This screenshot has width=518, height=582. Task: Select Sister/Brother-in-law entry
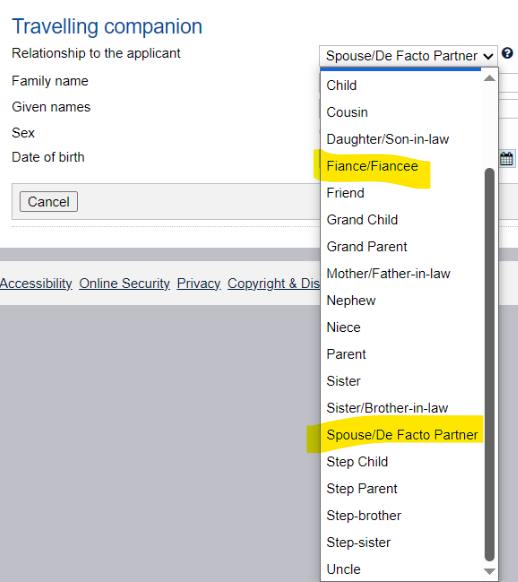(387, 408)
